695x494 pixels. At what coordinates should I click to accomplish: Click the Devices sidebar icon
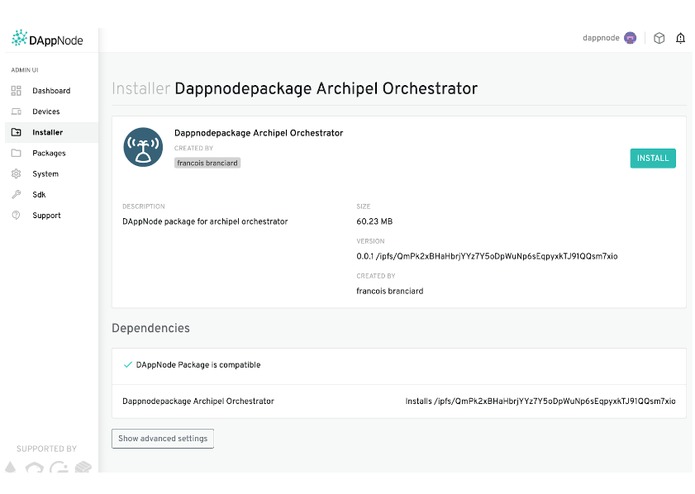[16, 112]
